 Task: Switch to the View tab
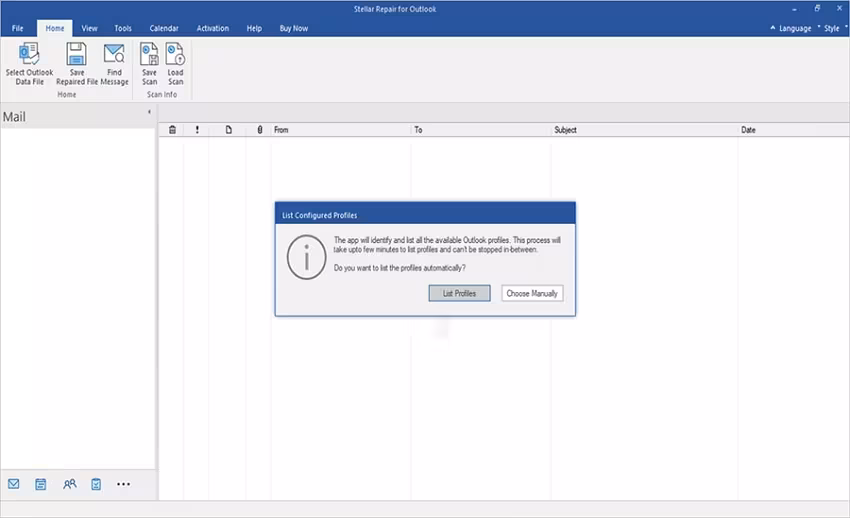pyautogui.click(x=89, y=28)
